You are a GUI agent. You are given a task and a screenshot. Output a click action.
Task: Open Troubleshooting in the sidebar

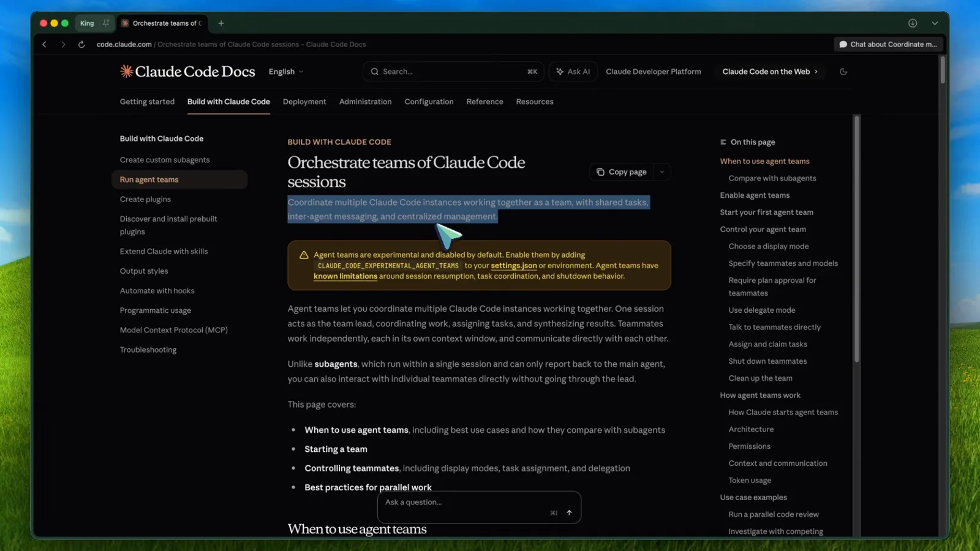point(148,350)
